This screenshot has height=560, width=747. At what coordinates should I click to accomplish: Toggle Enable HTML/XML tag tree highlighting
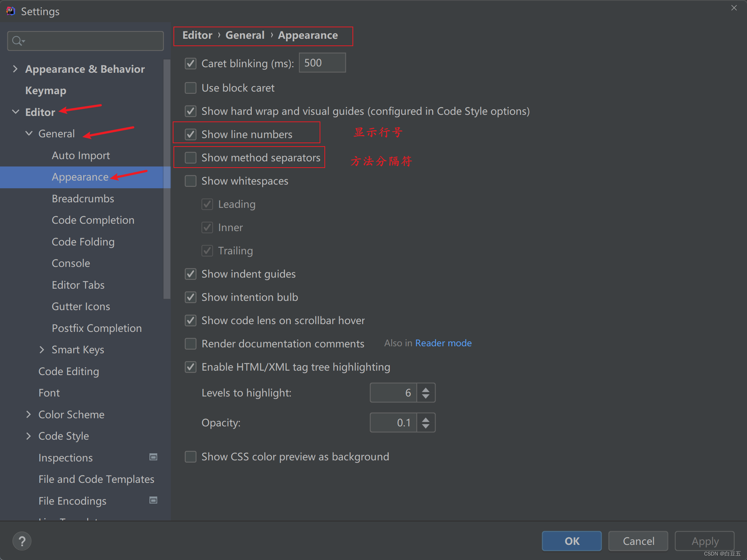(x=190, y=367)
